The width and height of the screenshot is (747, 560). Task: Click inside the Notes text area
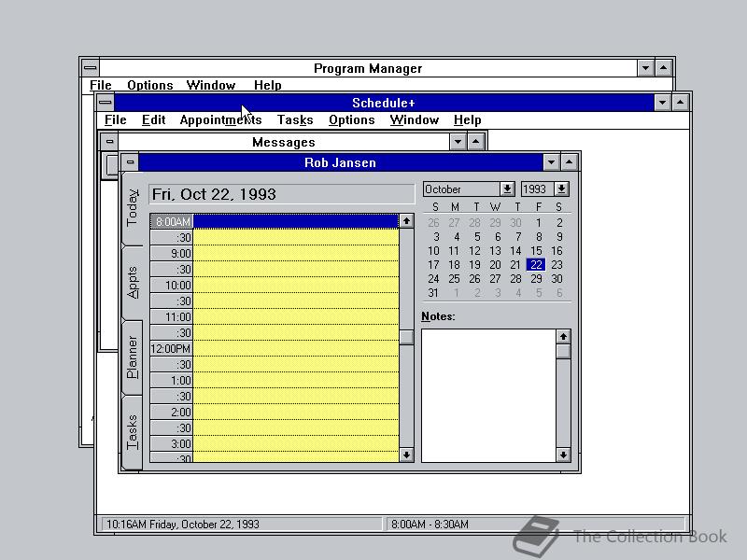pos(488,395)
